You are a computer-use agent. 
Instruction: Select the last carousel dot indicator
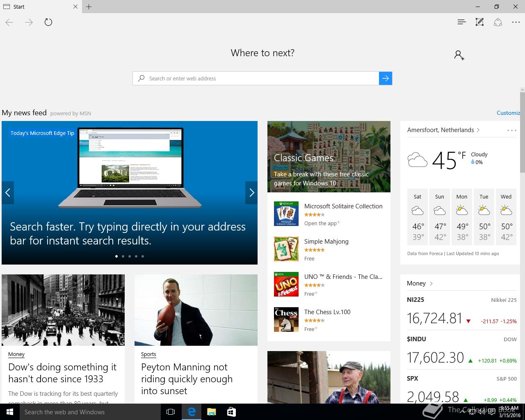pyautogui.click(x=143, y=256)
